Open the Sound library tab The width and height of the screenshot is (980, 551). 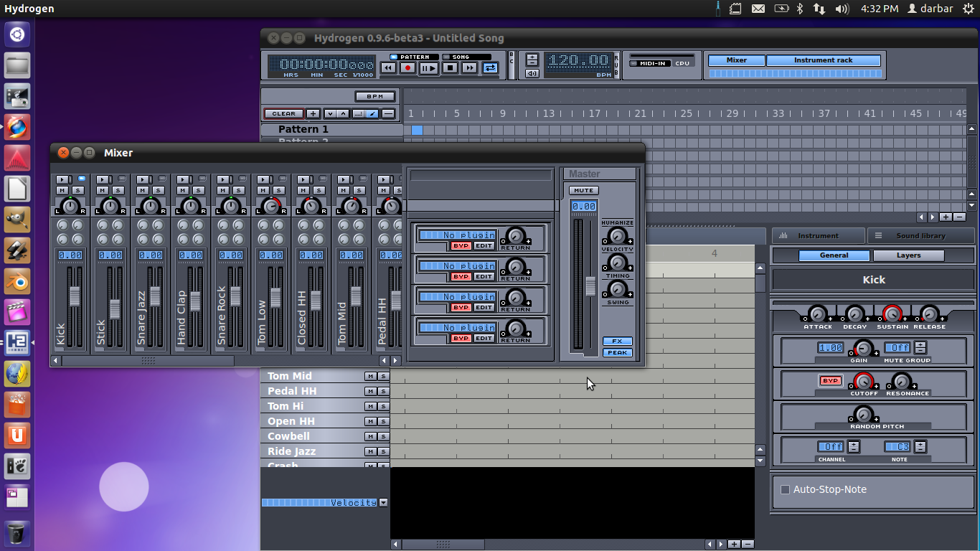click(922, 235)
